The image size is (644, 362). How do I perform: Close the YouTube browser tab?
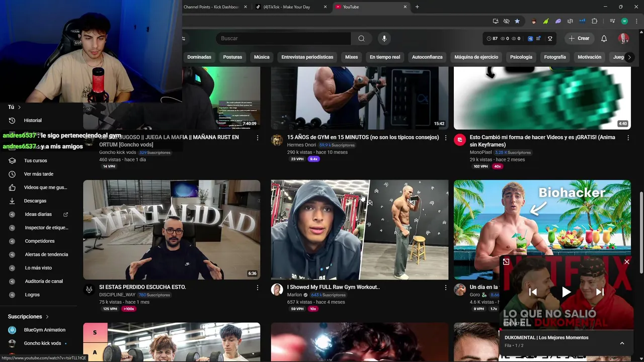pos(405,7)
